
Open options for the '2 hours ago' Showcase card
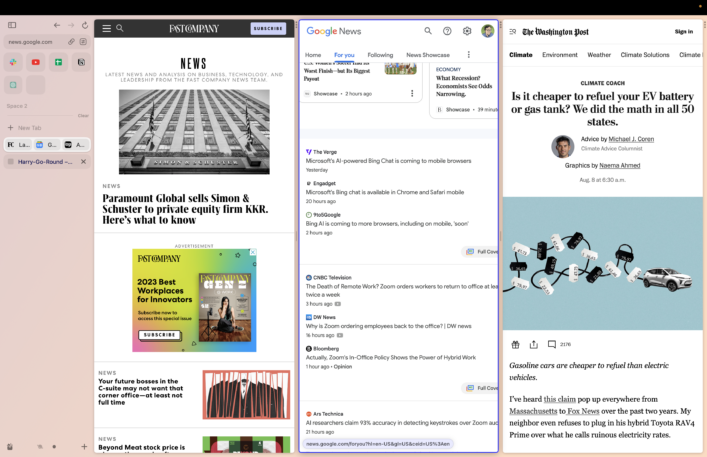pos(412,93)
